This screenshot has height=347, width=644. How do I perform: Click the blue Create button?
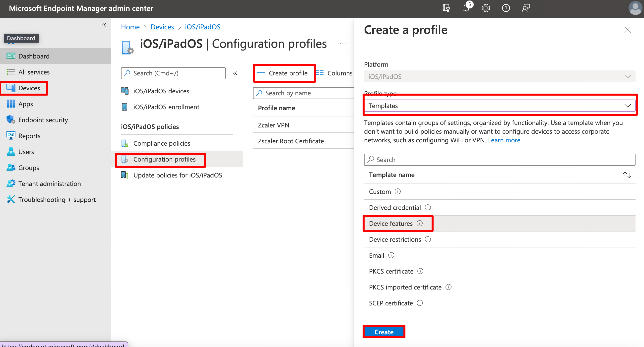pos(384,332)
